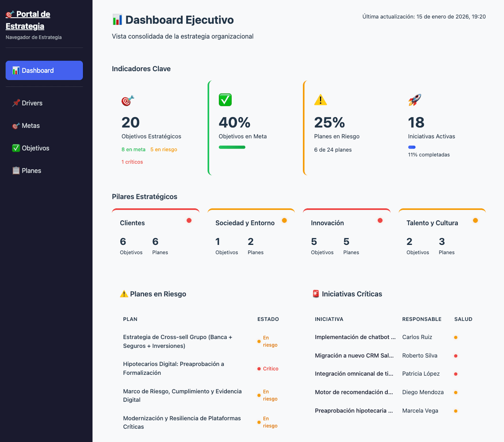
Task: Click the target icon beside Metas
Action: tap(16, 126)
